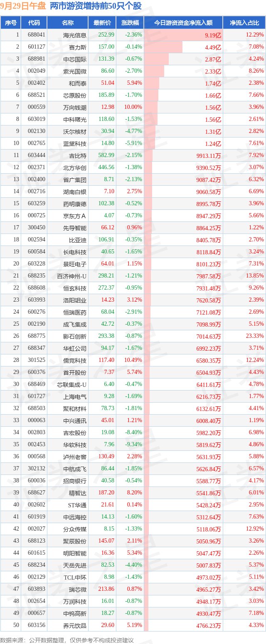Viewport: 266px width, 644px height.
Task: Click the 今日游资资金净流入额 column header
Action: point(183,23)
